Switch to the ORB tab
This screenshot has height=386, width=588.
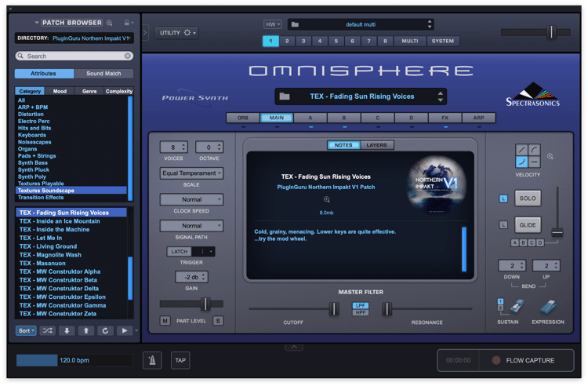click(x=242, y=118)
